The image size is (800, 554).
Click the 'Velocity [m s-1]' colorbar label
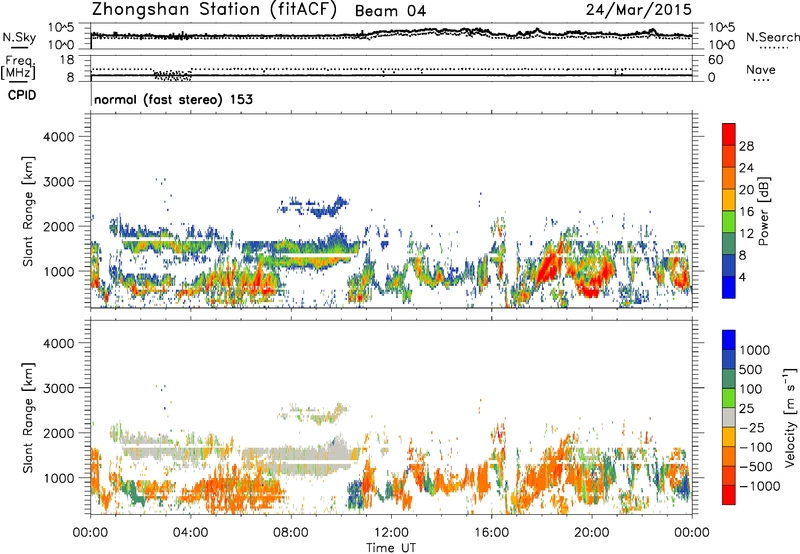point(790,417)
